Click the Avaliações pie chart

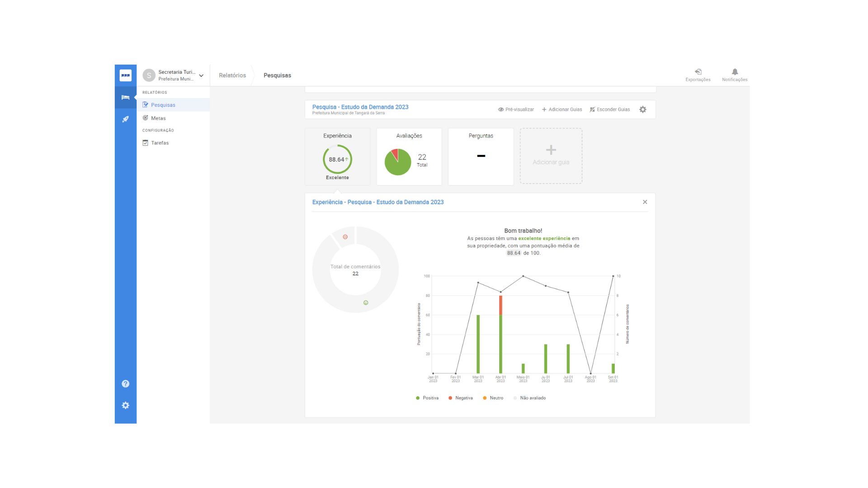pos(398,162)
